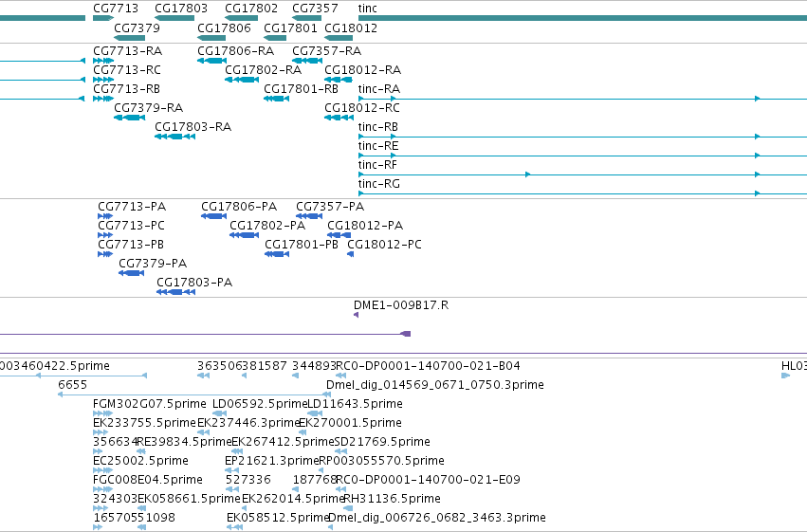Click the CG17802 gene feature
807x532 pixels.
(242, 18)
